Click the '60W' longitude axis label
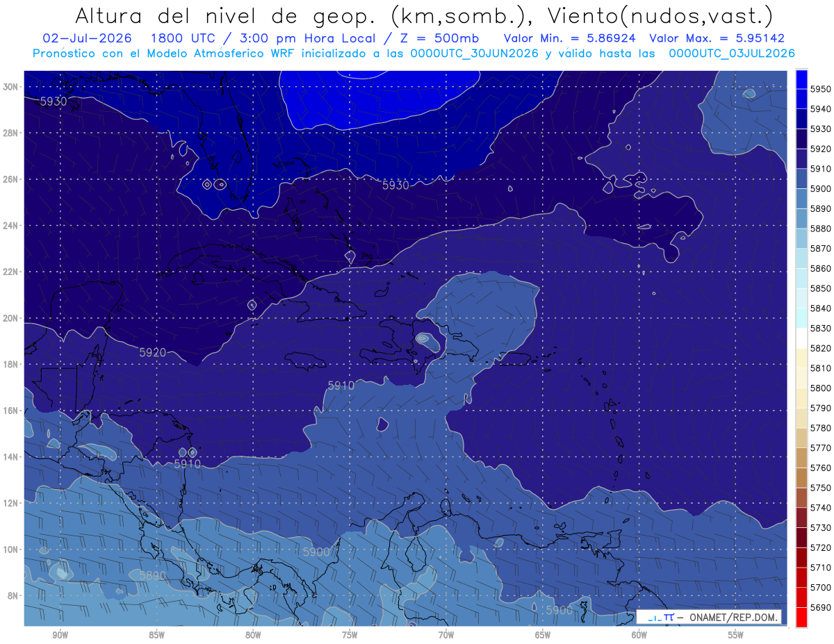Viewport: 834px width, 644px height. click(639, 634)
